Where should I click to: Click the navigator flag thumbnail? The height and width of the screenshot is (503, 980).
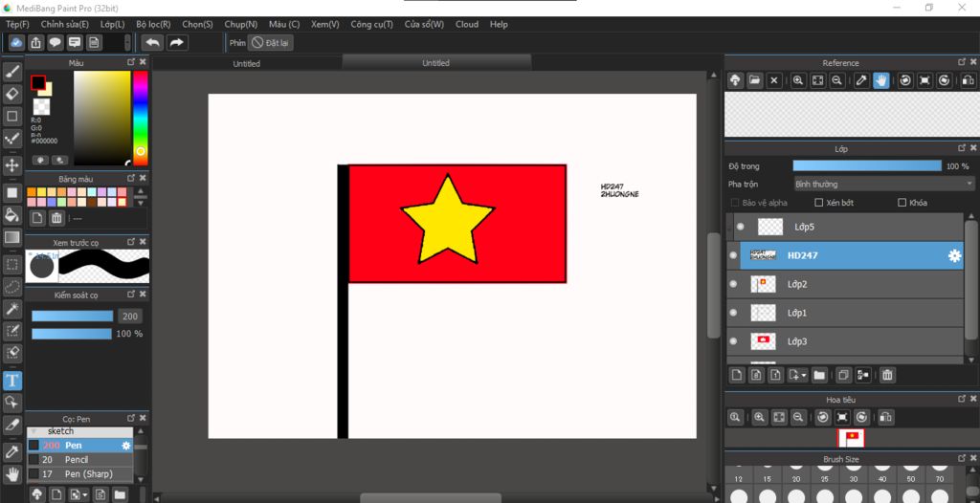coord(851,438)
